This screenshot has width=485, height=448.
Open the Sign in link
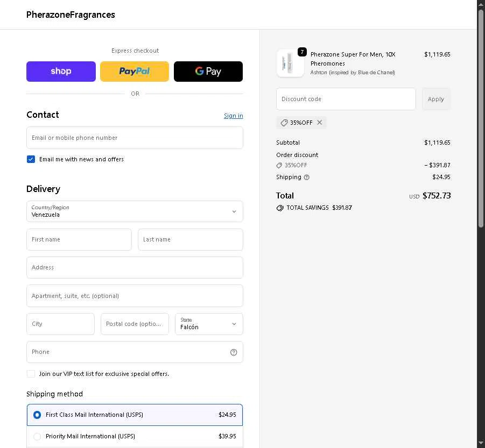(233, 116)
